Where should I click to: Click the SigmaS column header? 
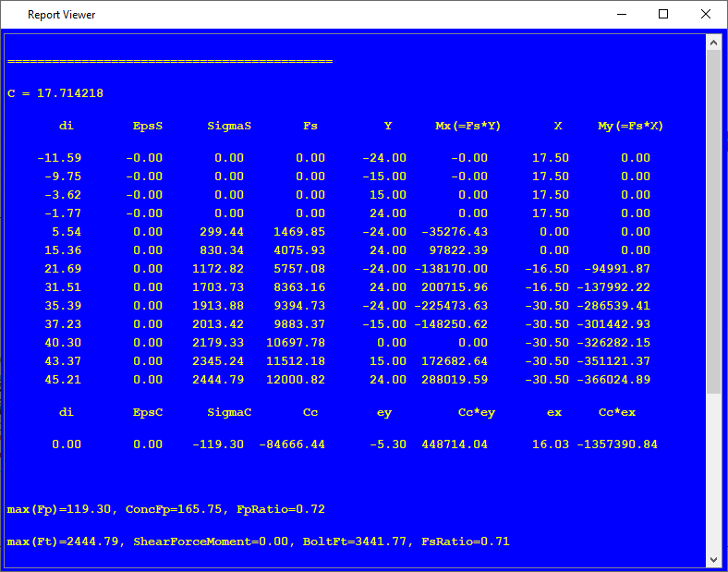coord(229,126)
